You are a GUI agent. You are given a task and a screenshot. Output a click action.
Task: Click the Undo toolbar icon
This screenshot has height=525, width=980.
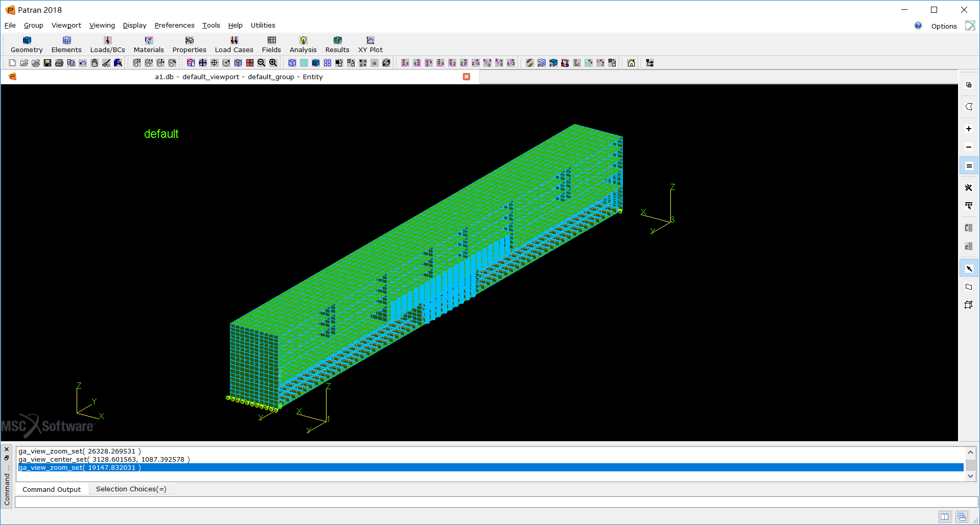(x=83, y=63)
